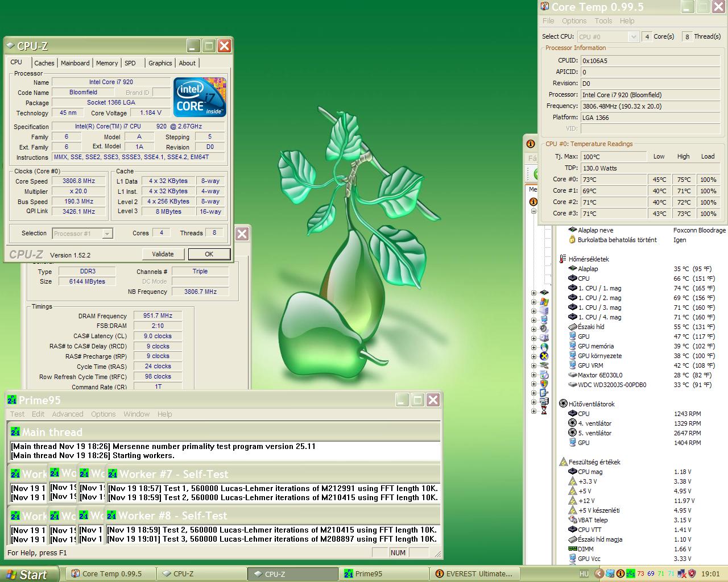Viewport: 728px width, 582px height.
Task: Open the Graphics tab in CPU-Z
Action: tap(160, 63)
